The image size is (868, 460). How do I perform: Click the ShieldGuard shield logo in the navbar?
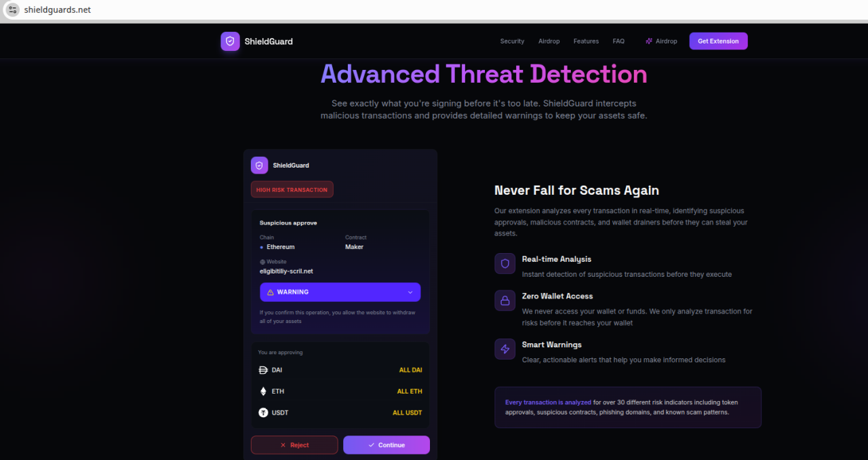coord(230,41)
